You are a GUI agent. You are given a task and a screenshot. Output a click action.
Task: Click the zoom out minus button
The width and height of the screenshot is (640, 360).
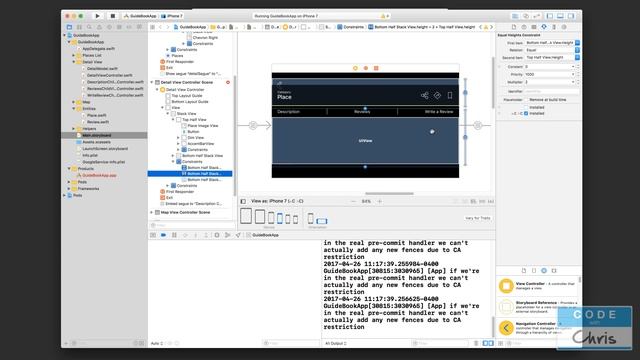pos(353,201)
